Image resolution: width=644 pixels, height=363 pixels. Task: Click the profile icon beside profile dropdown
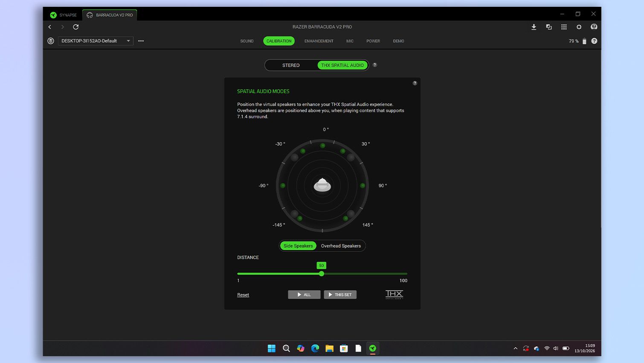pyautogui.click(x=51, y=41)
